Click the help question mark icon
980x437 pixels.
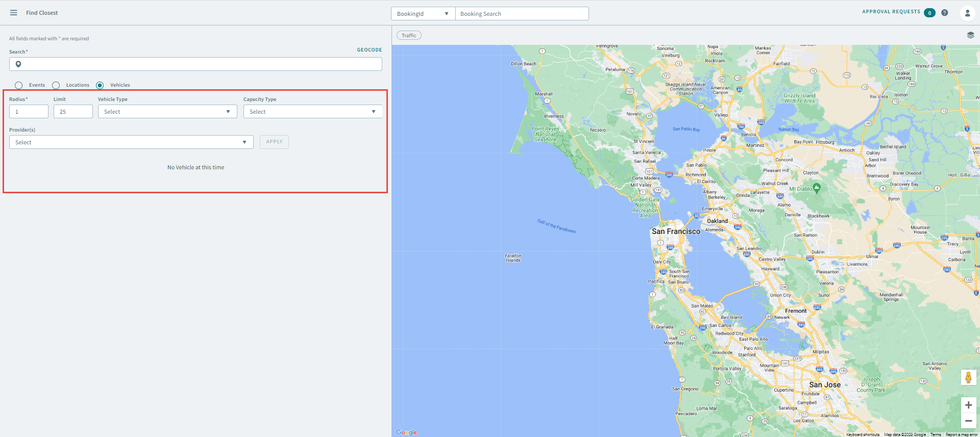pos(945,13)
